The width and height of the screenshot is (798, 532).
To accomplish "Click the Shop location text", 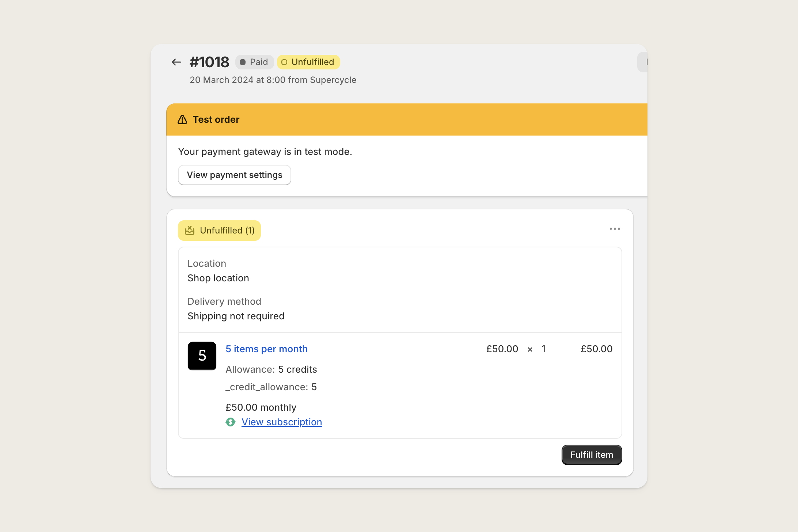I will (x=218, y=278).
